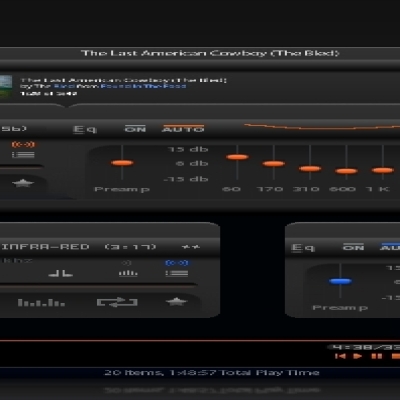Toggle blue skin Eq AUTO switch

tap(390, 247)
